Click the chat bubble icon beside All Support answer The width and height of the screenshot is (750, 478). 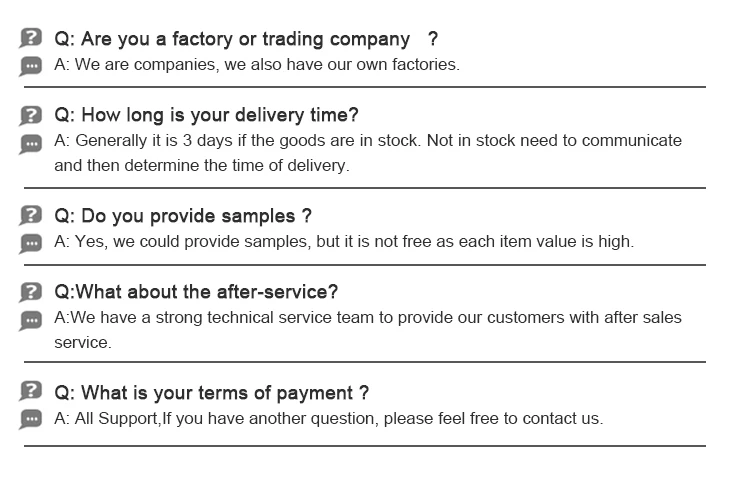point(32,420)
